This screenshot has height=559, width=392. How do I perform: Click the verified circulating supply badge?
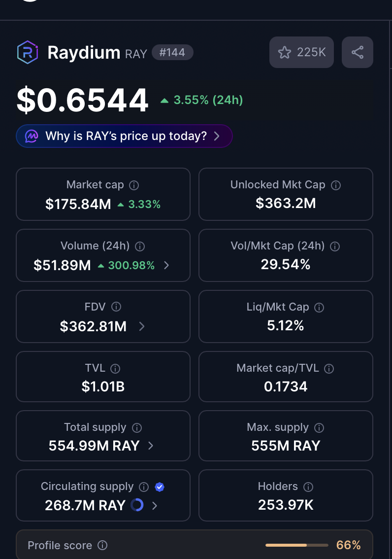click(x=160, y=487)
